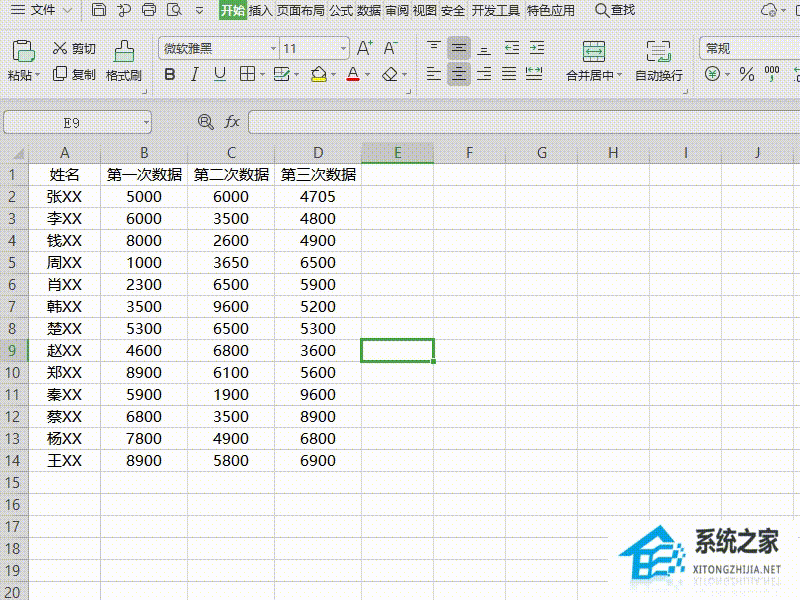The height and width of the screenshot is (600, 800).
Task: Open the Formulas (公式) tab
Action: [x=341, y=10]
